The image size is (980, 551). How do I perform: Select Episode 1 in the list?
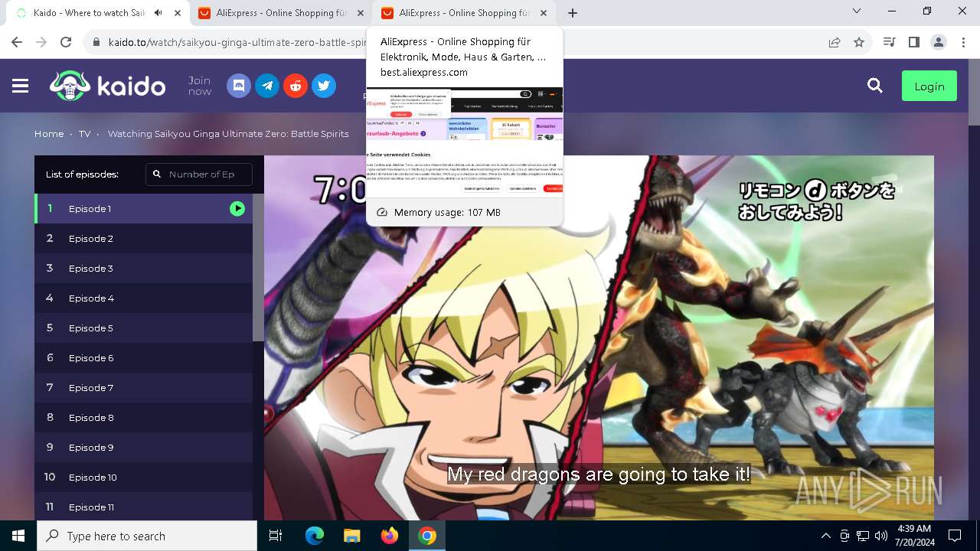(143, 208)
